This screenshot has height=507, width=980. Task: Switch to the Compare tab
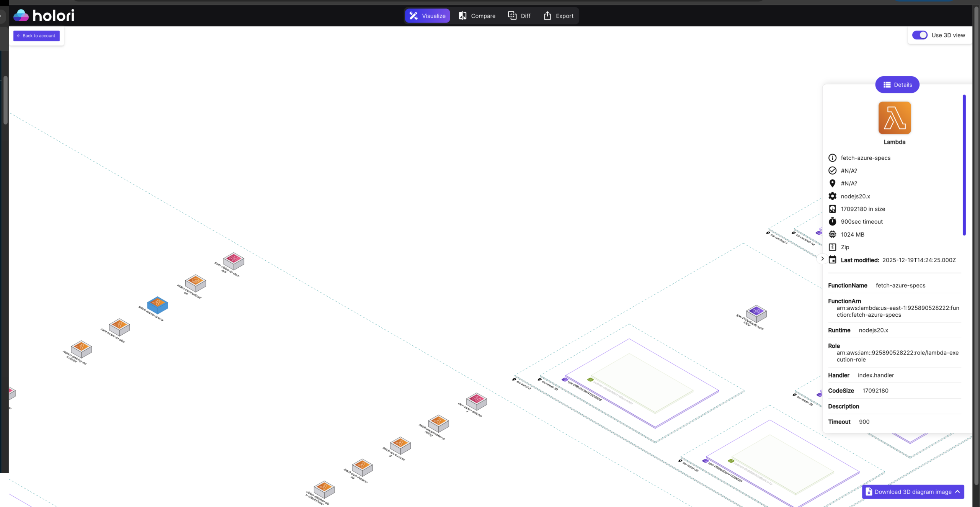pos(477,16)
